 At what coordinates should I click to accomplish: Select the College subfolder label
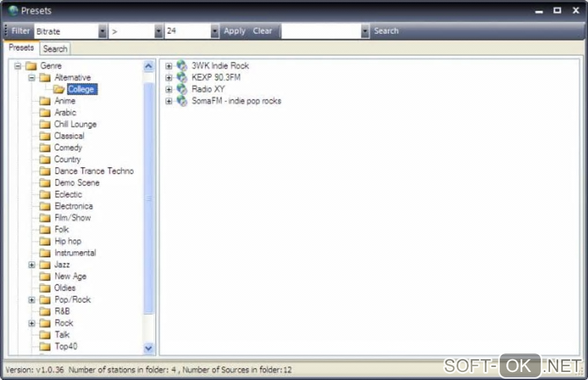[82, 89]
